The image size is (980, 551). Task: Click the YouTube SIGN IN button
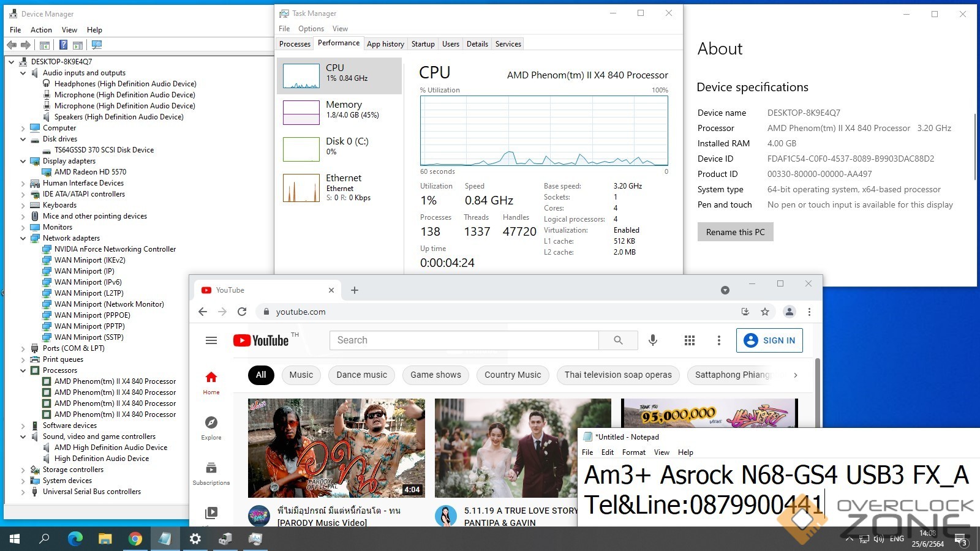[769, 340]
